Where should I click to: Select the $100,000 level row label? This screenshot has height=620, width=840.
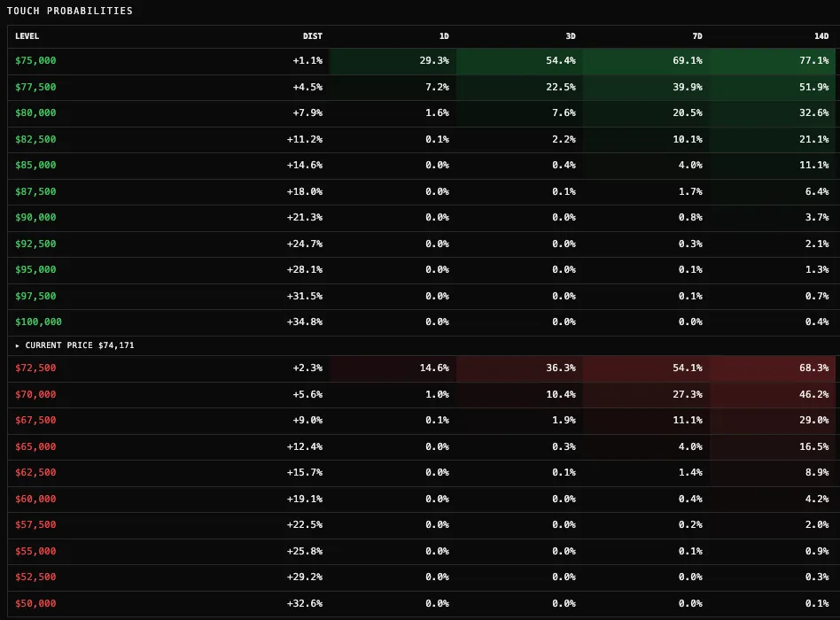[x=38, y=322]
